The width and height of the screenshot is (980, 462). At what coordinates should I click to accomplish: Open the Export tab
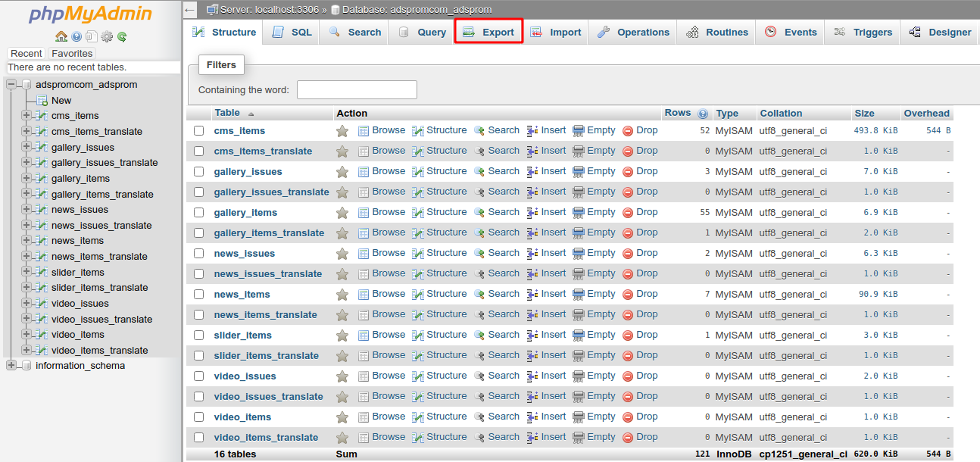click(488, 32)
